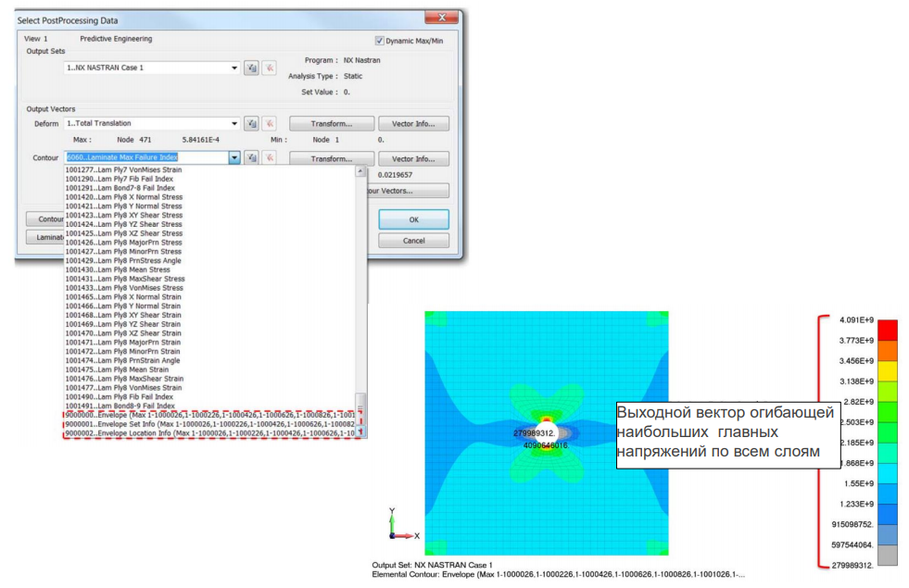
Task: Select 1001291..Lam Bond7-8 Fail Index
Action: [x=120, y=188]
